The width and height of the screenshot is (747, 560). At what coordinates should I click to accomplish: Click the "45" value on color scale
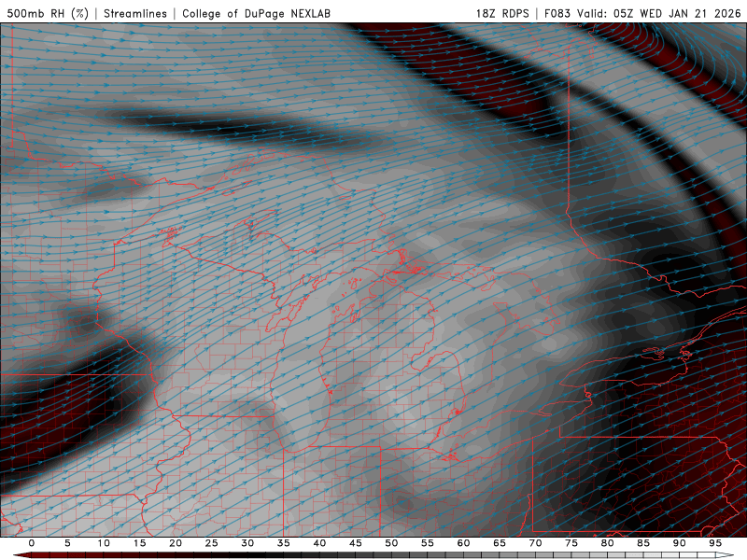click(x=356, y=543)
